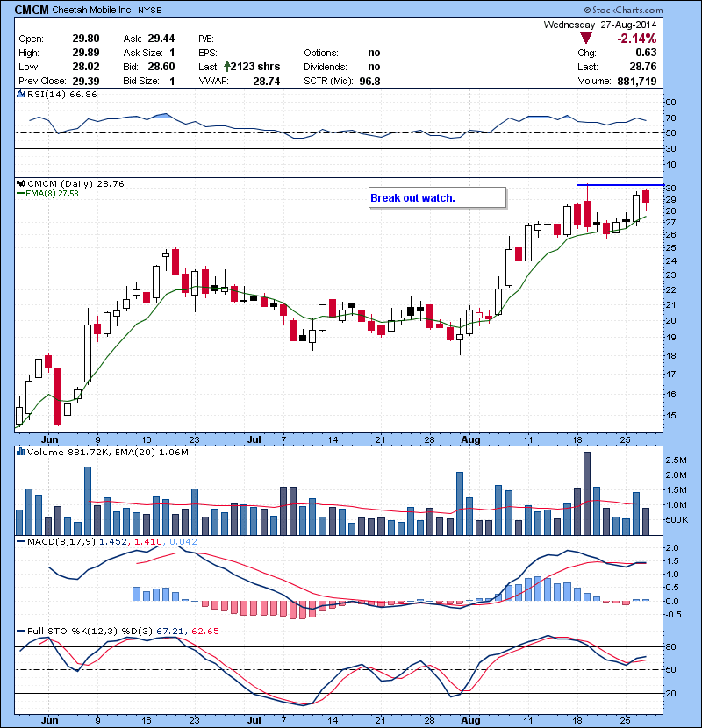Click the Volume 881.72K, EMA(20) 1.06M label

(x=108, y=452)
